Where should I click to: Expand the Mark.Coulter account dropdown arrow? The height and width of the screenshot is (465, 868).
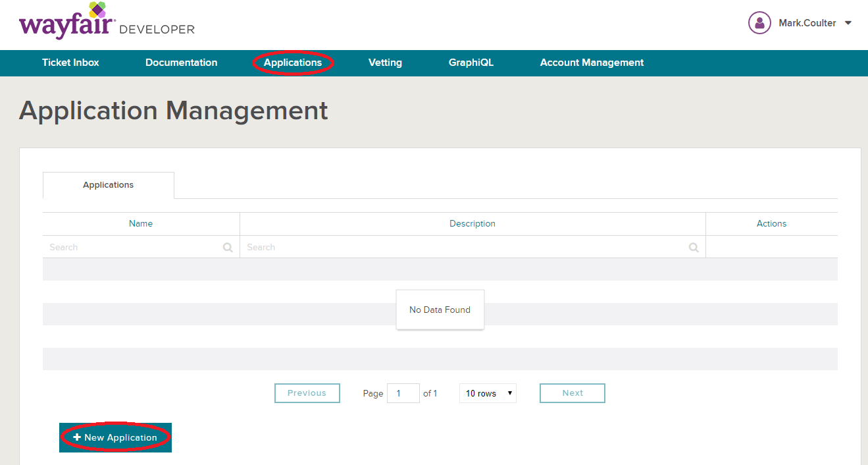coord(848,23)
